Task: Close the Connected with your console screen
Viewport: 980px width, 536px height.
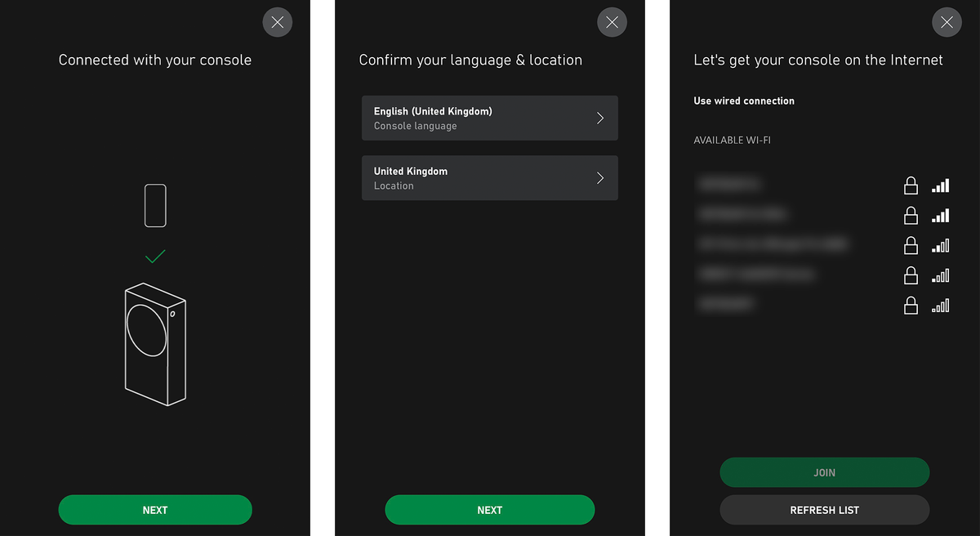Action: (x=278, y=22)
